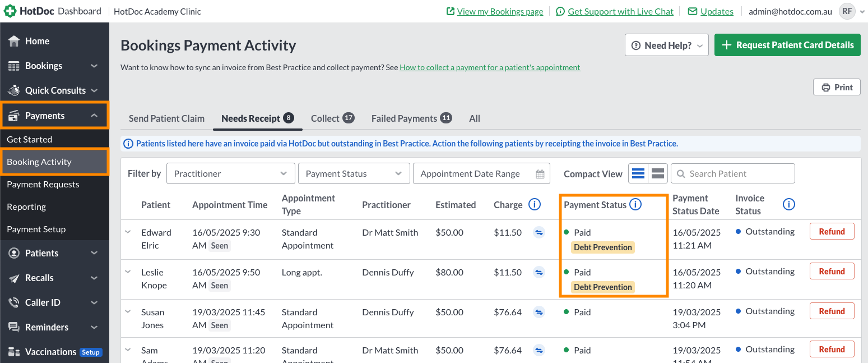The width and height of the screenshot is (868, 363).
Task: Open View my Bookings page link
Action: click(495, 11)
